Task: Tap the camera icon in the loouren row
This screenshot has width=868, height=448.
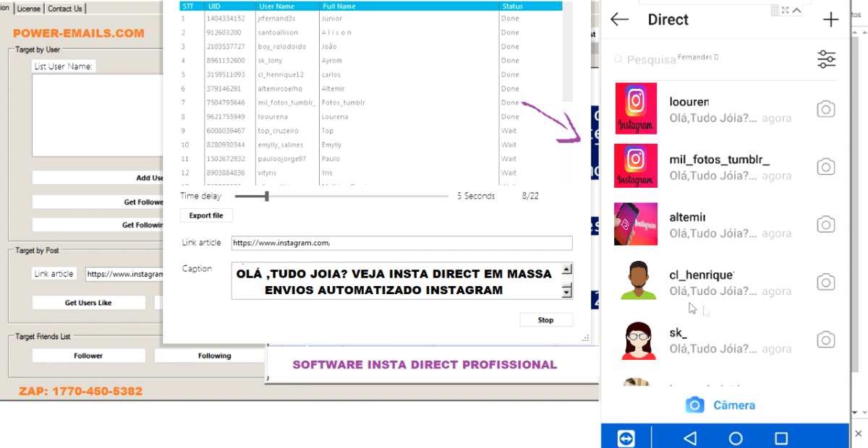Action: pos(826,109)
